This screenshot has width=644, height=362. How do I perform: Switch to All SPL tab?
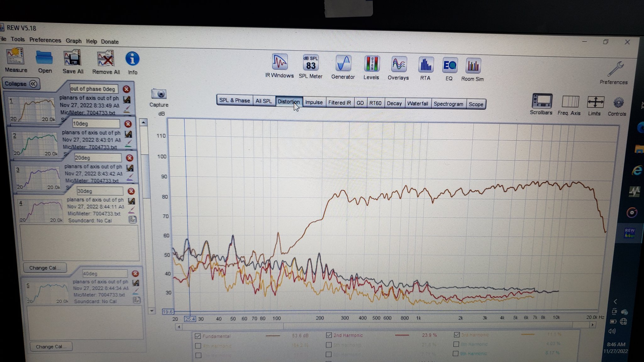point(264,101)
